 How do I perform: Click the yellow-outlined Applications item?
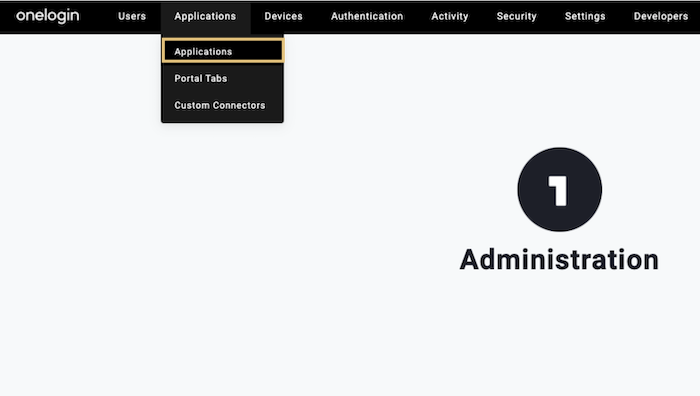[x=223, y=50]
